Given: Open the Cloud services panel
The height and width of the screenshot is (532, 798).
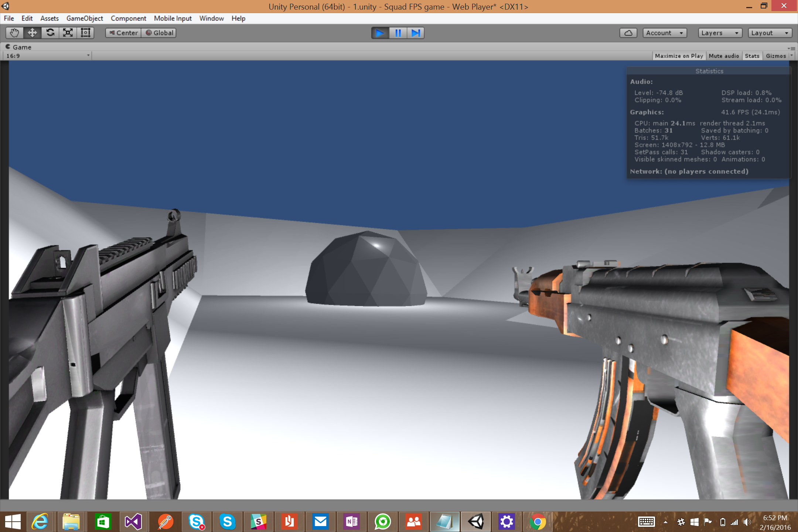Looking at the screenshot, I should 628,33.
